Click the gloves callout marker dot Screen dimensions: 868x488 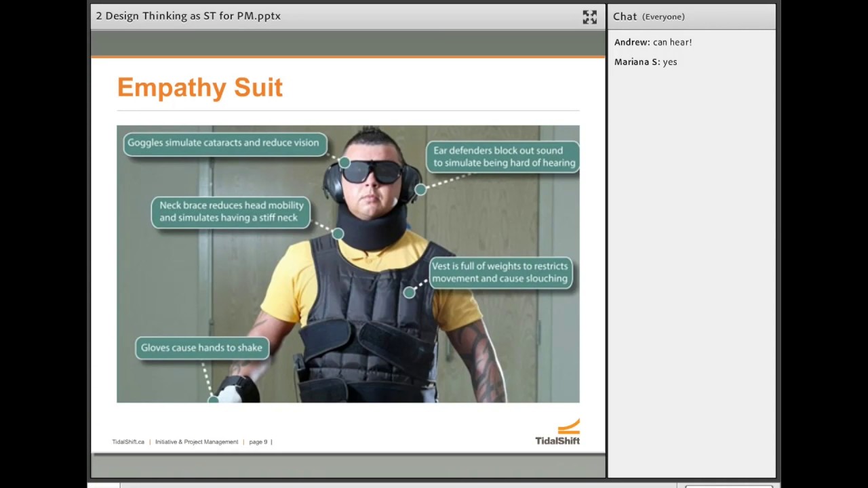tap(213, 399)
